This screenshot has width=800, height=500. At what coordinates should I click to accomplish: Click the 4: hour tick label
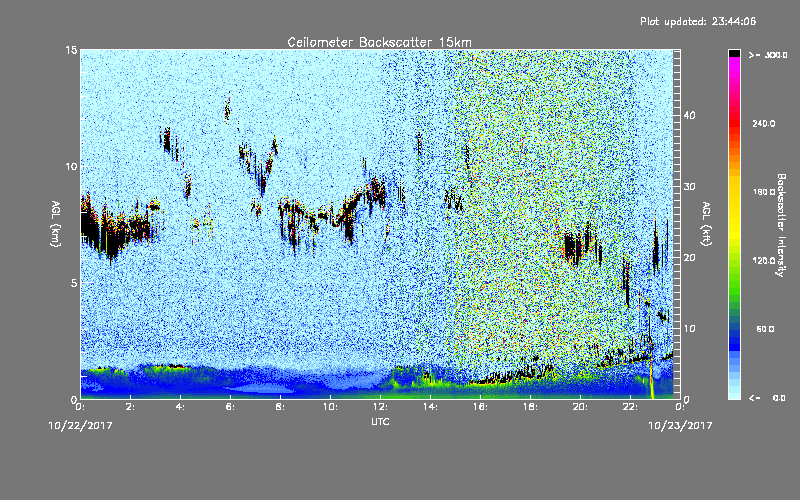pos(180,407)
